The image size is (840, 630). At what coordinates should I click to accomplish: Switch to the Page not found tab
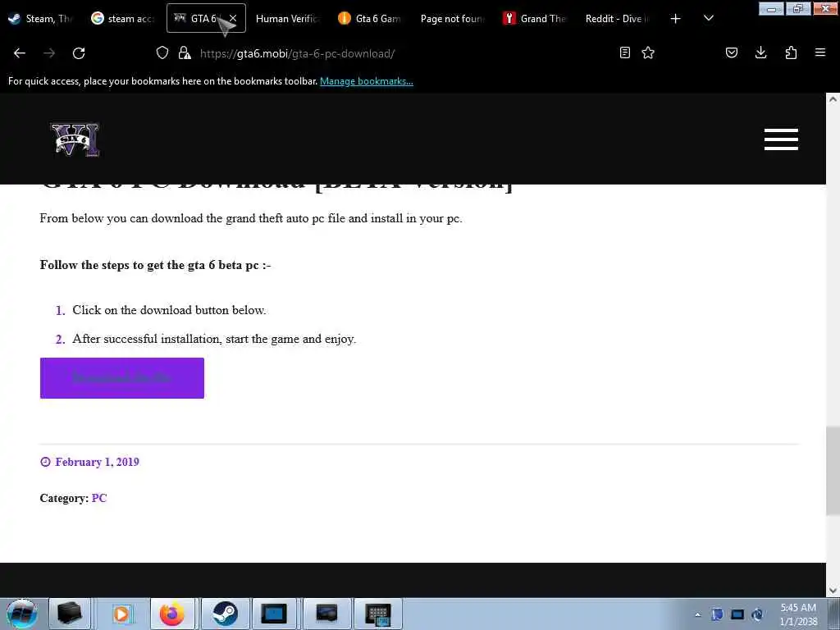pyautogui.click(x=452, y=18)
